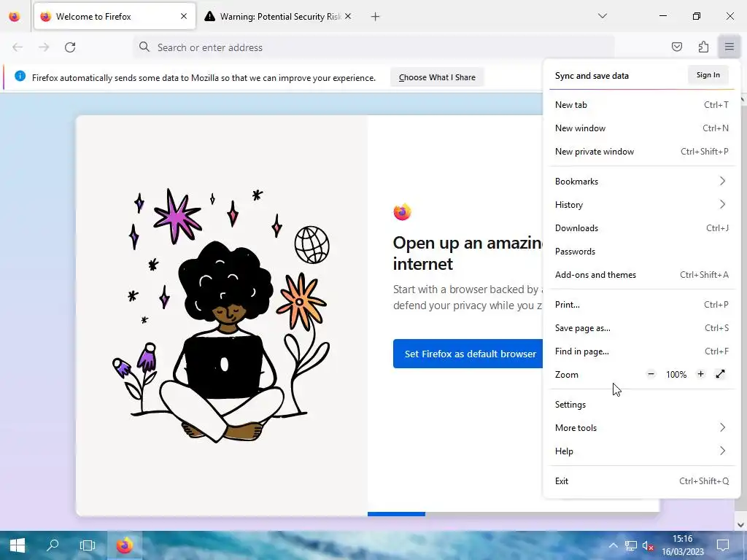Image resolution: width=747 pixels, height=560 pixels.
Task: Open Passwords from the menu
Action: click(642, 252)
